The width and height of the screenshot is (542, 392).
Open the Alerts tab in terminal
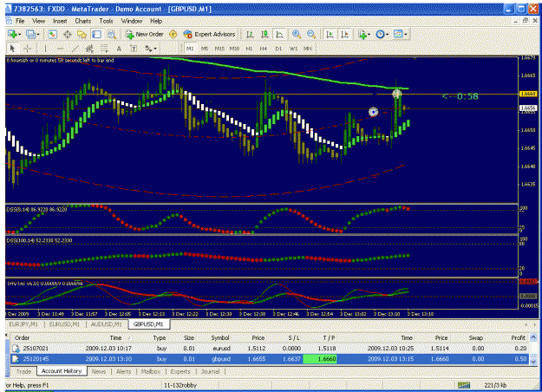[123, 371]
